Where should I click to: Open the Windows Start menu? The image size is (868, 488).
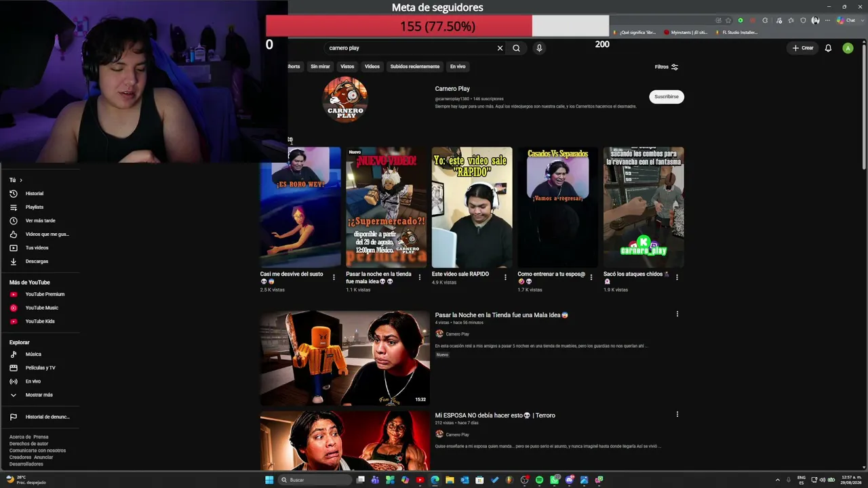(x=269, y=480)
